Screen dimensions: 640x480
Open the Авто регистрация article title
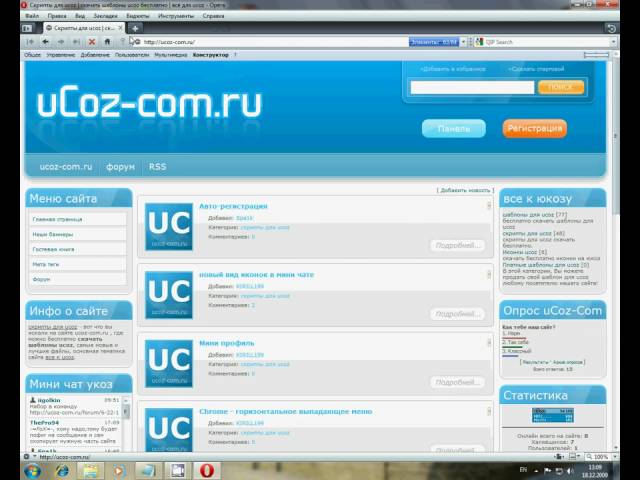[x=233, y=206]
